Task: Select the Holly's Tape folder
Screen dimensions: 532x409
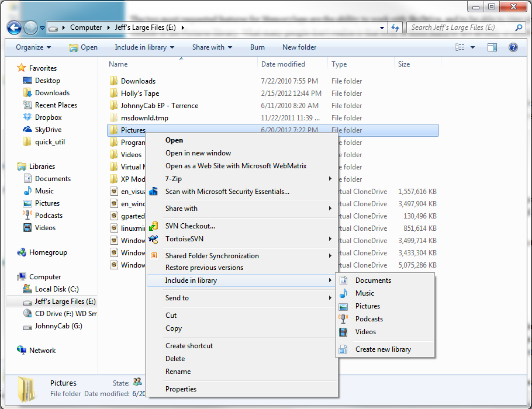Action: click(x=140, y=93)
